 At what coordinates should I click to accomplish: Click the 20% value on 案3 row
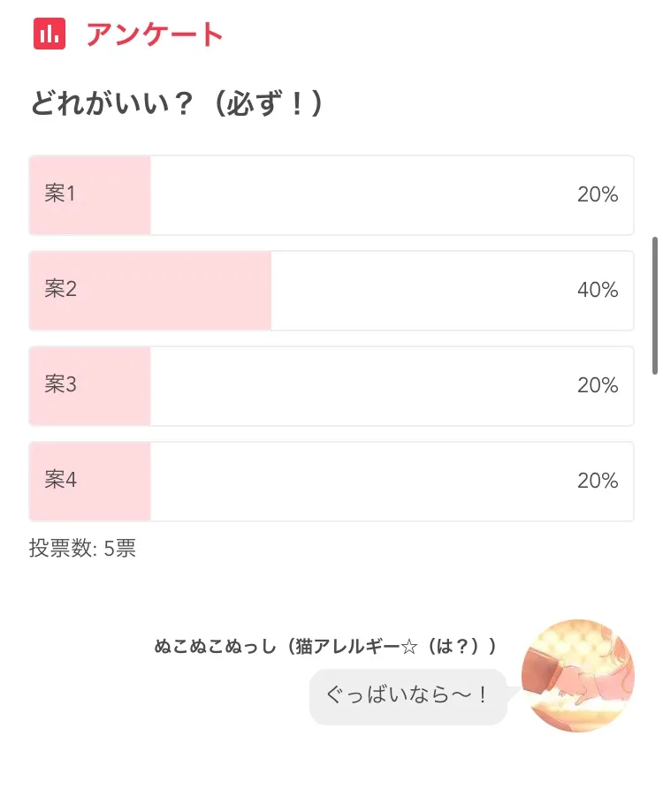click(598, 385)
